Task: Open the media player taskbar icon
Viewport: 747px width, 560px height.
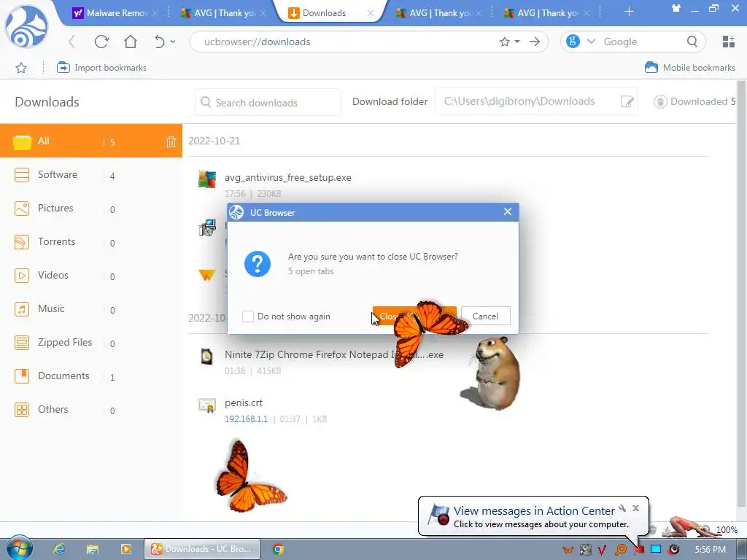Action: pos(125,549)
